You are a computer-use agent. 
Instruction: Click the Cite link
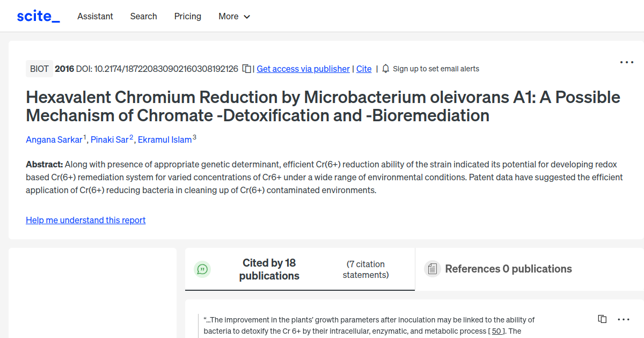(x=363, y=69)
